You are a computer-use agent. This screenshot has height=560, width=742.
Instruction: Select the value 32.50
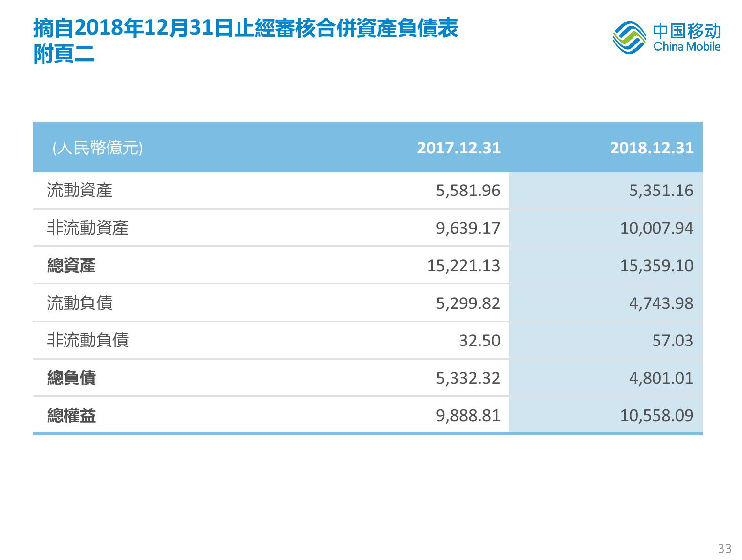pos(480,341)
